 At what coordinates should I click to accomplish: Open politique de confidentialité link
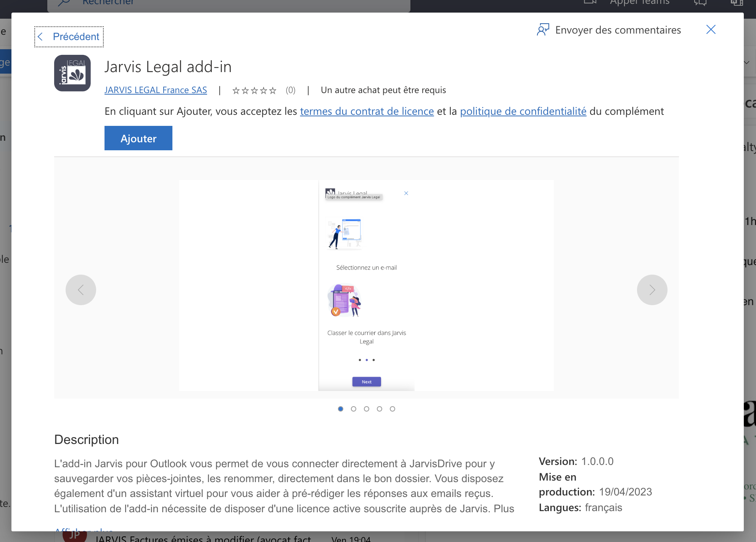(x=523, y=111)
